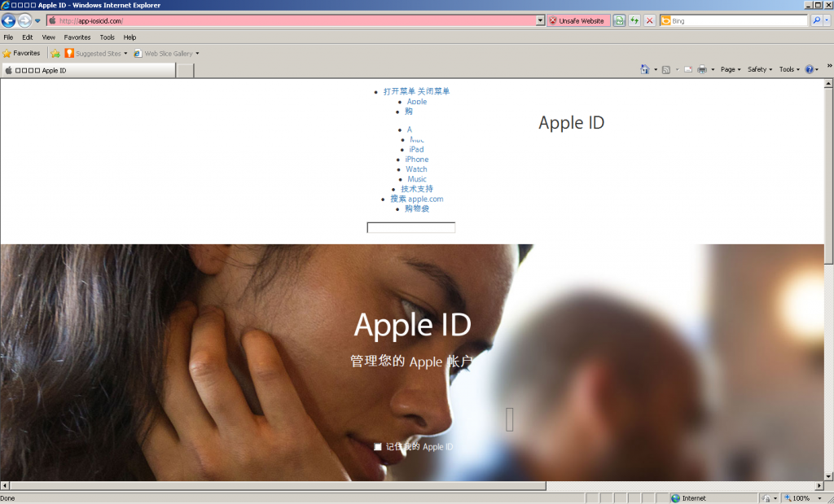
Task: Expand command bar overflow chevron
Action: click(x=829, y=66)
